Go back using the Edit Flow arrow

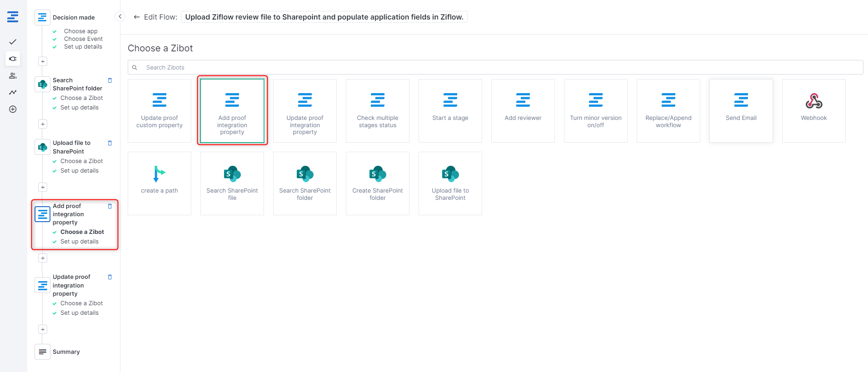(136, 17)
